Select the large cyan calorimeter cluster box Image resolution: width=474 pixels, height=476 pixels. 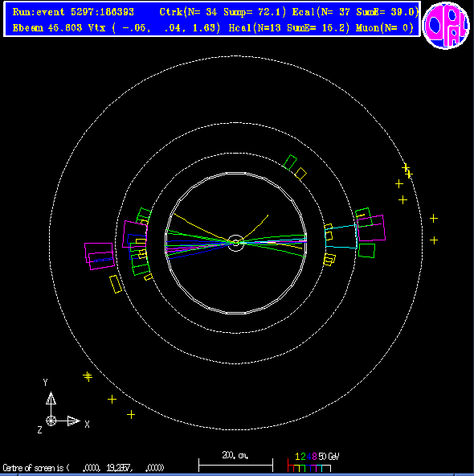(341, 236)
